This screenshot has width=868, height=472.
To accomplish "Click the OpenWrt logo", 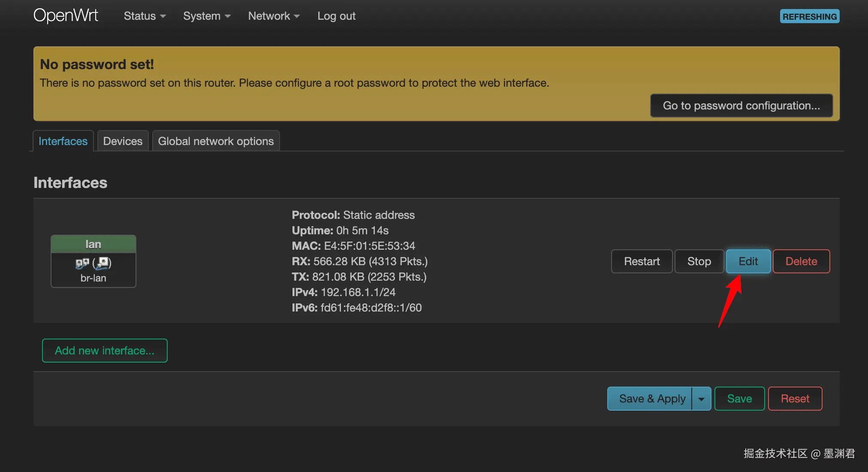I will click(x=66, y=16).
